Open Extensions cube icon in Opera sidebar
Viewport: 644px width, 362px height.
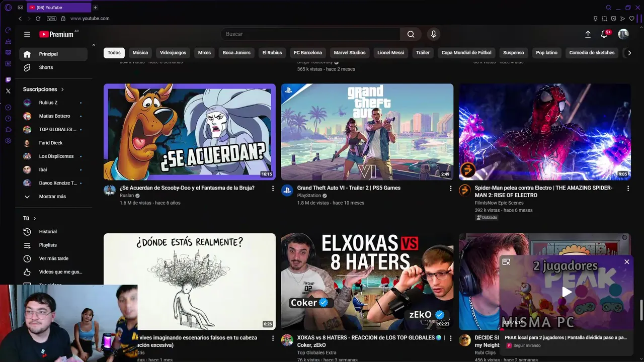click(8, 130)
